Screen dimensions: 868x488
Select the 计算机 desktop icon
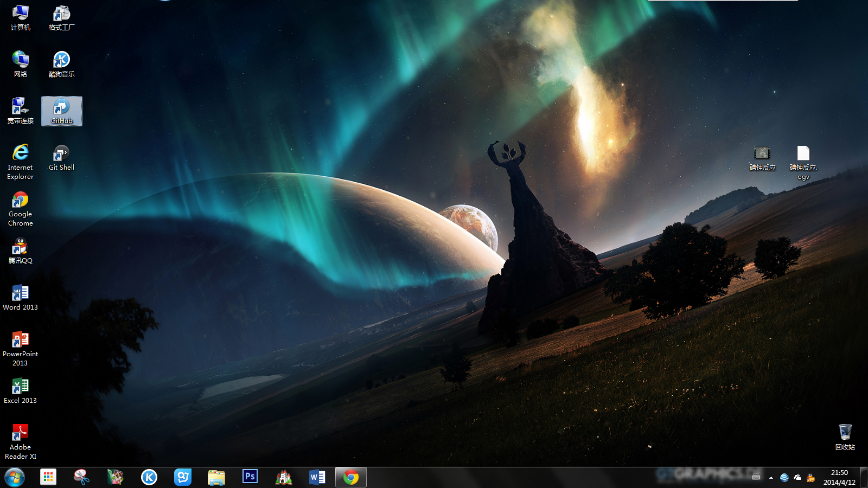(21, 17)
